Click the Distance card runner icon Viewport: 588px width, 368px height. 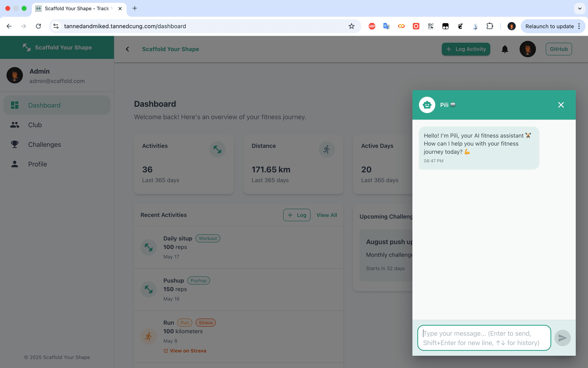tap(326, 149)
